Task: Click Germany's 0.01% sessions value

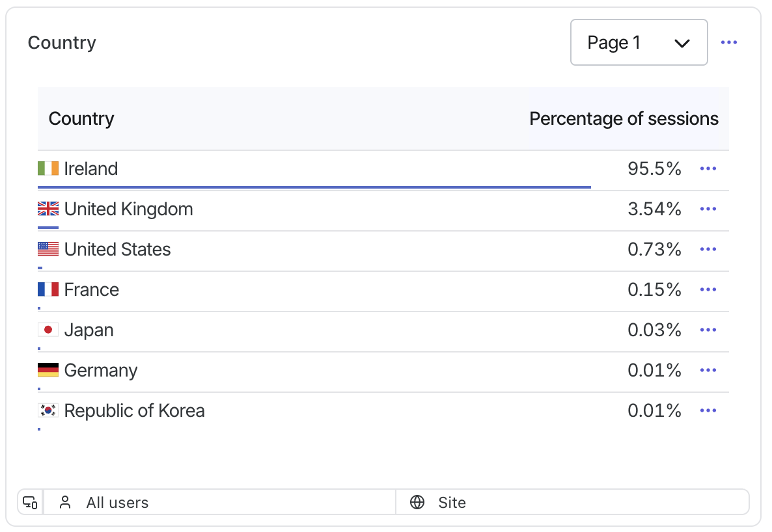Action: [654, 371]
